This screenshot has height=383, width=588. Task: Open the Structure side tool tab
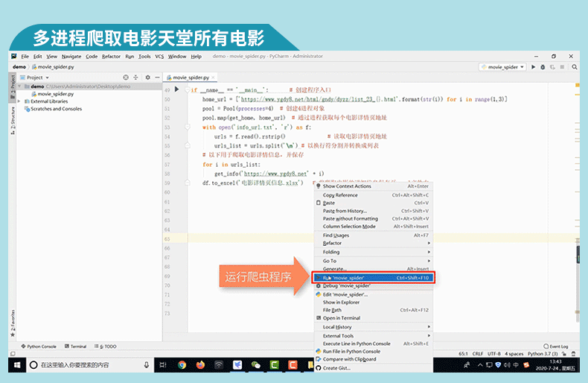[13, 120]
